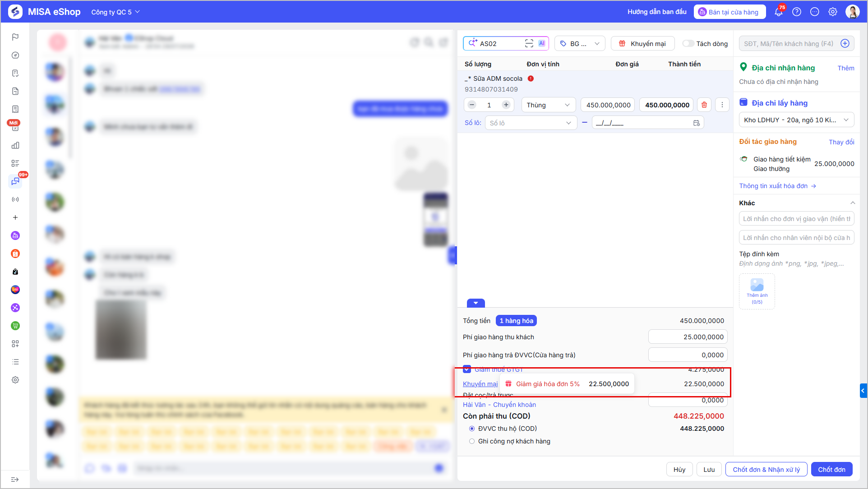Open Thông tin xuất hóa đơn link
The width and height of the screenshot is (868, 489).
tap(777, 186)
